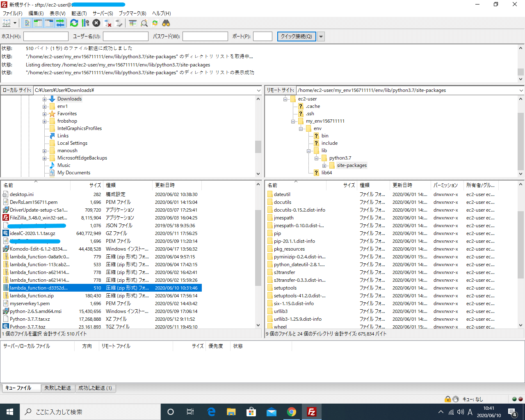Click the reconnect to last server icon
The height and width of the screenshot is (420, 525).
coord(119,23)
